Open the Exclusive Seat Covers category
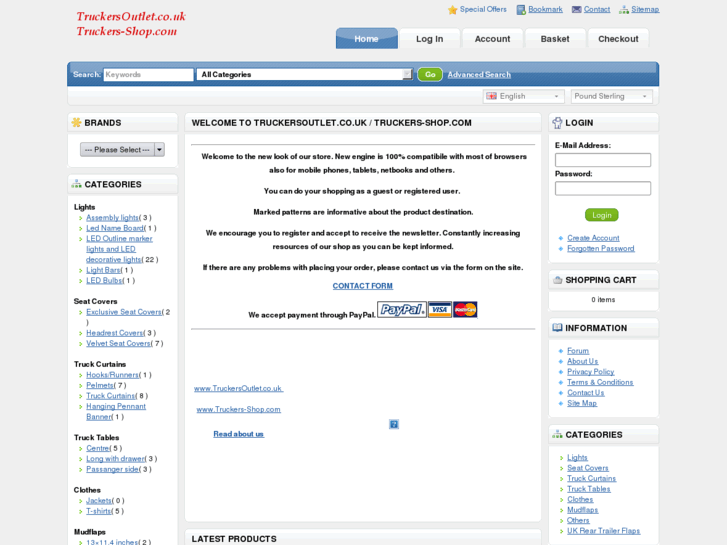Image resolution: width=727 pixels, height=545 pixels. click(x=124, y=312)
